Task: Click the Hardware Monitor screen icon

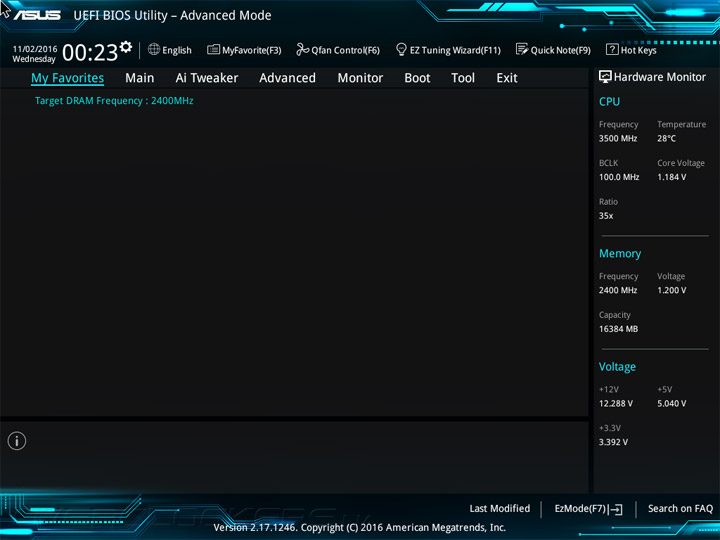Action: [605, 77]
